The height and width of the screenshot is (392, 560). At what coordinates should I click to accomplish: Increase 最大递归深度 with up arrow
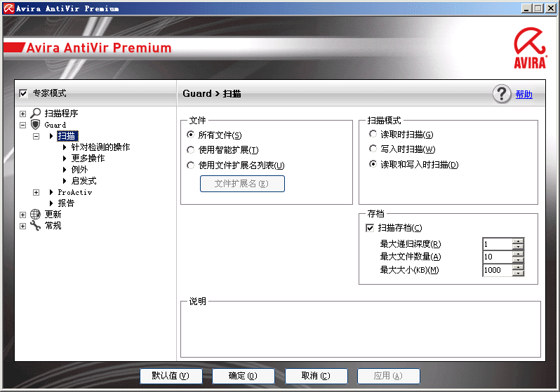click(518, 241)
